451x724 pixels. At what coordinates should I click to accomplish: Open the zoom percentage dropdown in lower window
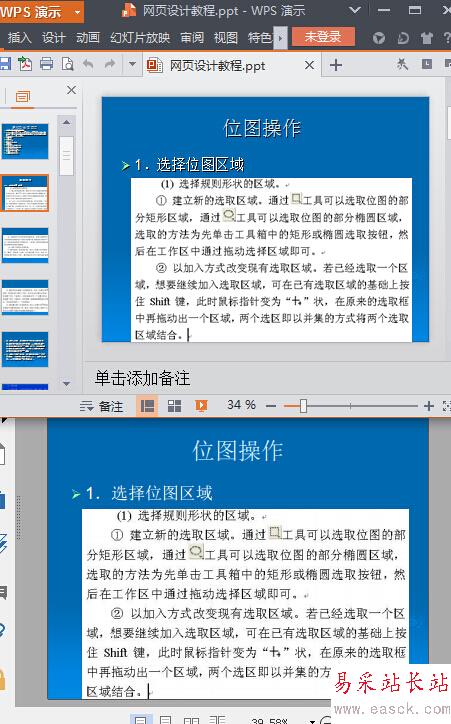coord(313,721)
